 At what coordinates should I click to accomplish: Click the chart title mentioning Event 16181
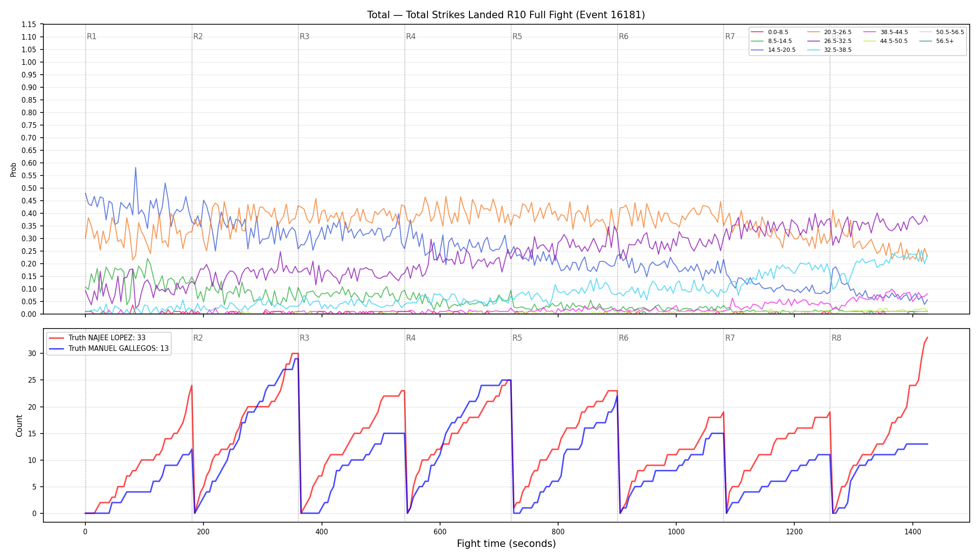pyautogui.click(x=506, y=15)
